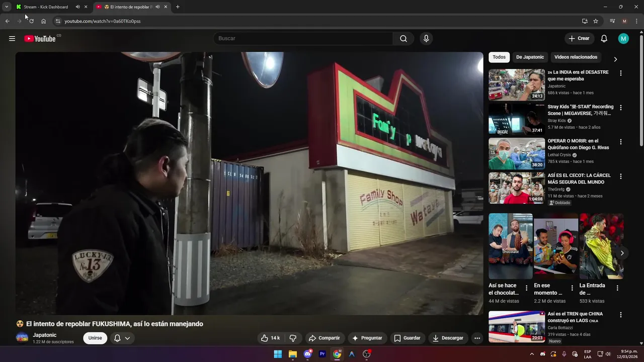Show hidden system tray icons
This screenshot has width=644, height=362.
532,354
